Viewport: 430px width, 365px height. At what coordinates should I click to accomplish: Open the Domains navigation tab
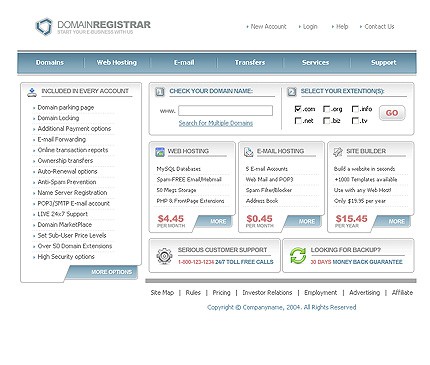[50, 62]
